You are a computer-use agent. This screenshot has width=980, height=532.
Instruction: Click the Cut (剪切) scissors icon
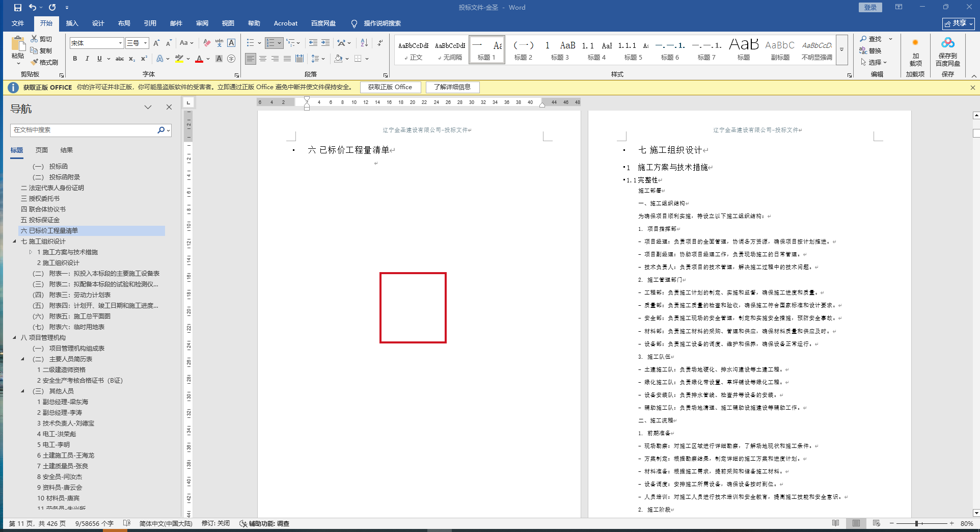tap(34, 39)
